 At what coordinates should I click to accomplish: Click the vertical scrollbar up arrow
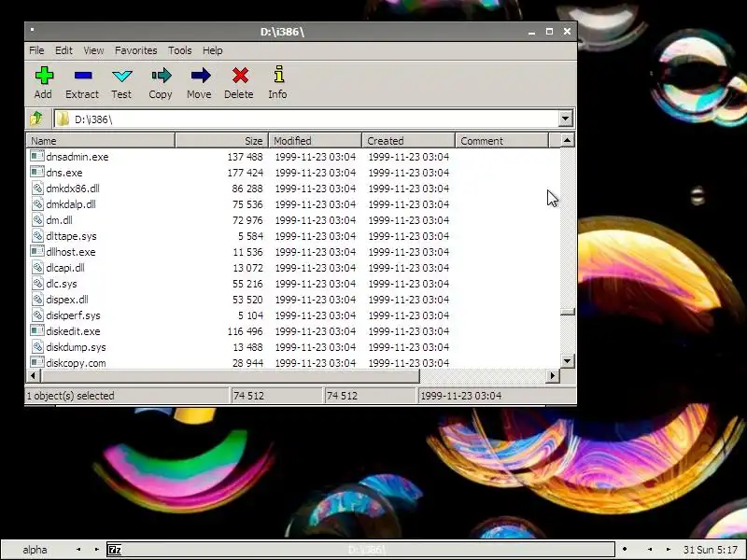tap(567, 140)
